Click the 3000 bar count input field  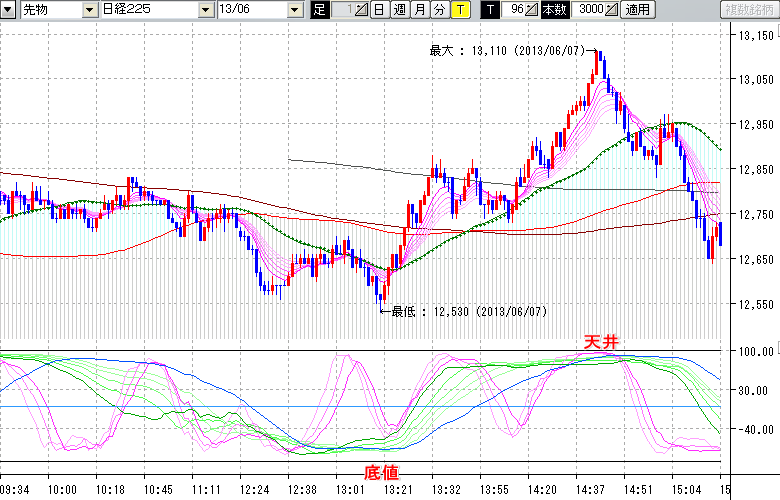click(588, 10)
